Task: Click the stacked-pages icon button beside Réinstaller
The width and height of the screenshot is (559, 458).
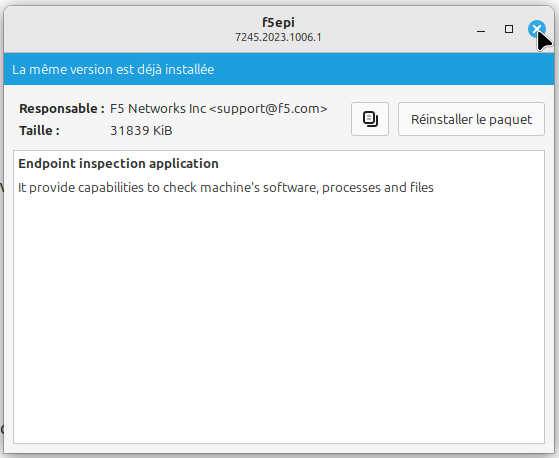Action: click(370, 119)
